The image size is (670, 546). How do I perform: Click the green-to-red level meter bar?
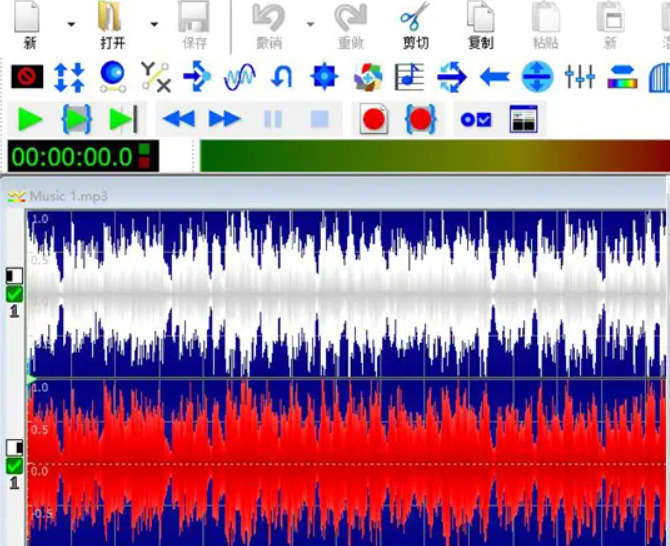pyautogui.click(x=435, y=156)
